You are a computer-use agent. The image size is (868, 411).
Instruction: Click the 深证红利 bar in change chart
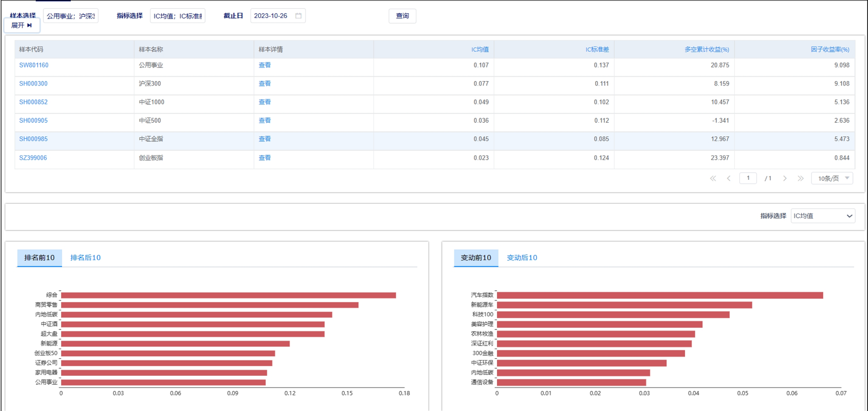click(x=594, y=344)
